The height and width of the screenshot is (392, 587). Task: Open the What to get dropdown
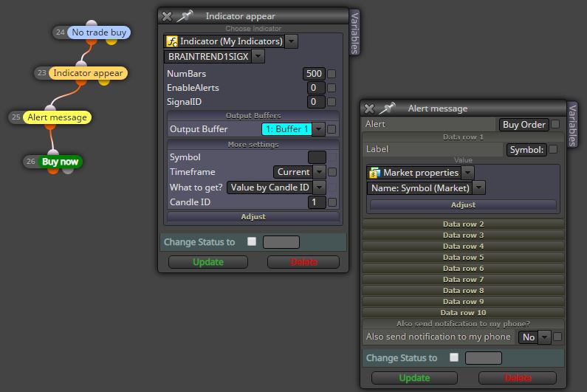coord(319,188)
